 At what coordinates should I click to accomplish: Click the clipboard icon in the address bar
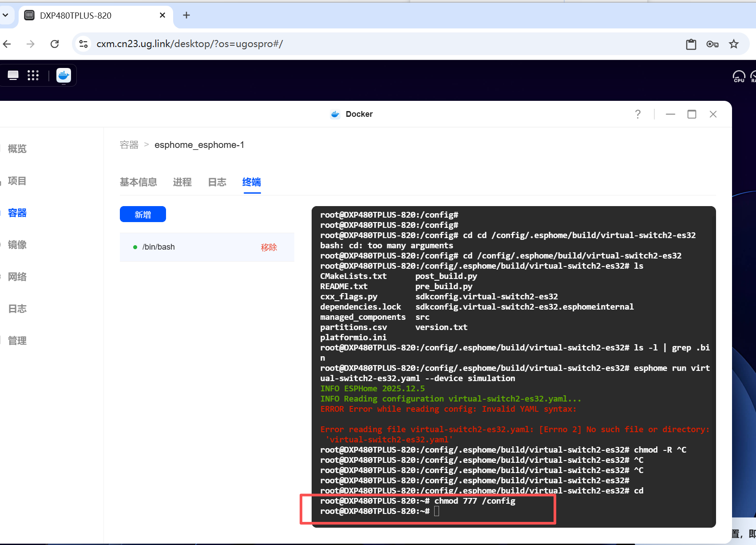691,44
